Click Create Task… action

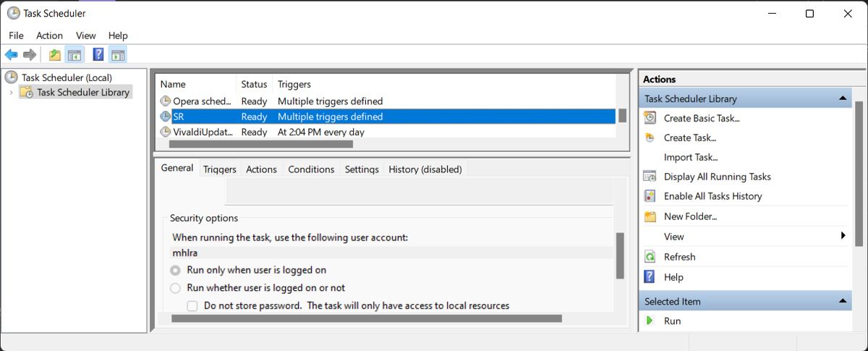690,138
